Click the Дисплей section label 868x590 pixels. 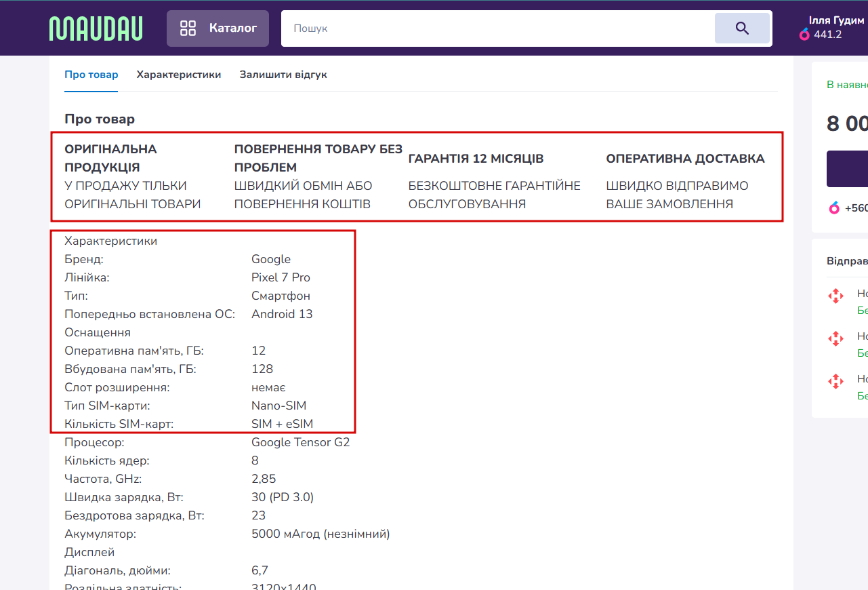coord(89,552)
